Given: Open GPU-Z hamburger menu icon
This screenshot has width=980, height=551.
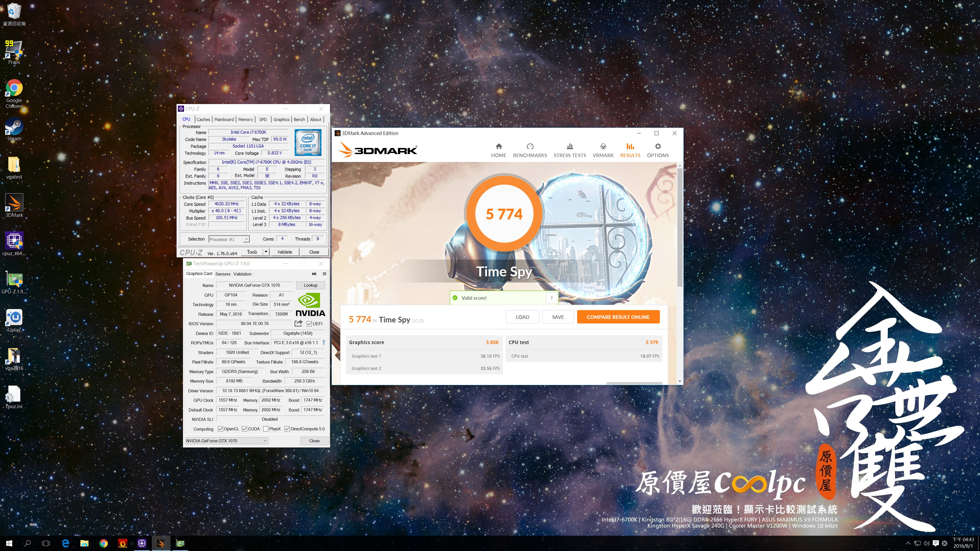Looking at the screenshot, I should click(x=325, y=274).
